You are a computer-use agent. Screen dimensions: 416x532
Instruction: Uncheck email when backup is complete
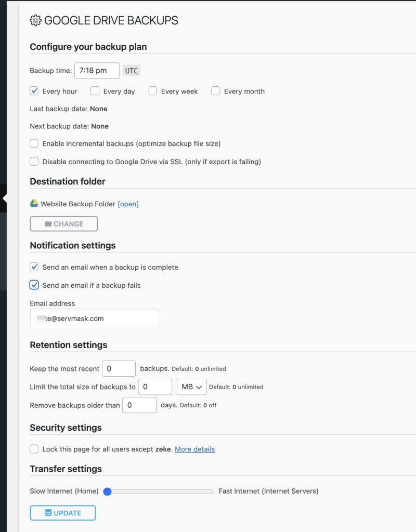pos(34,267)
